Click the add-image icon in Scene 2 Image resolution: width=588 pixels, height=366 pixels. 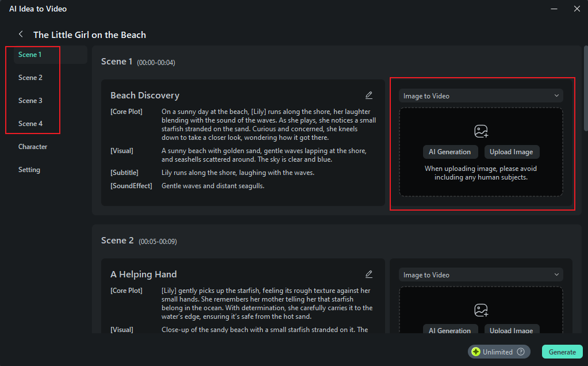coord(481,310)
